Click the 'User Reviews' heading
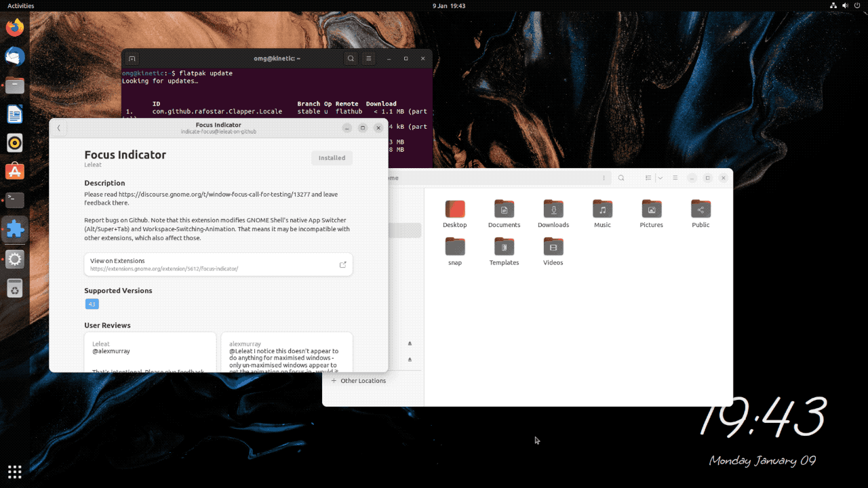The width and height of the screenshot is (868, 488). (107, 325)
